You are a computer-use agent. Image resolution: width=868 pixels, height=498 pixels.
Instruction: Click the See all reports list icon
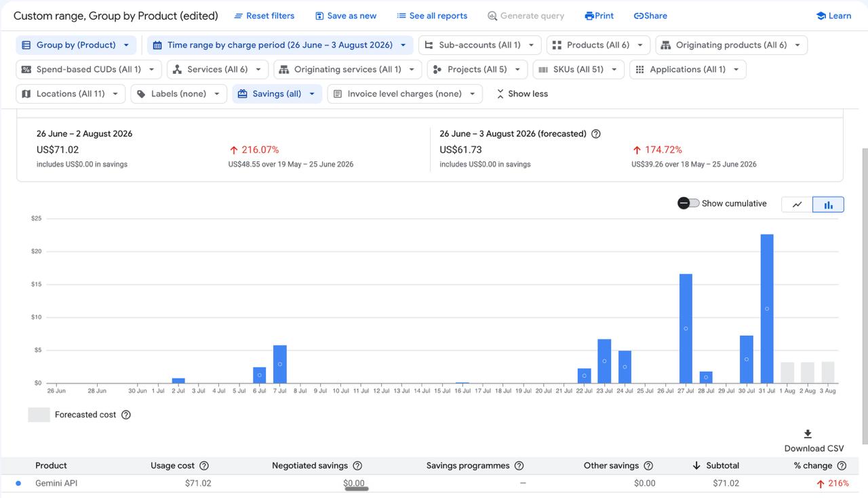pos(401,16)
